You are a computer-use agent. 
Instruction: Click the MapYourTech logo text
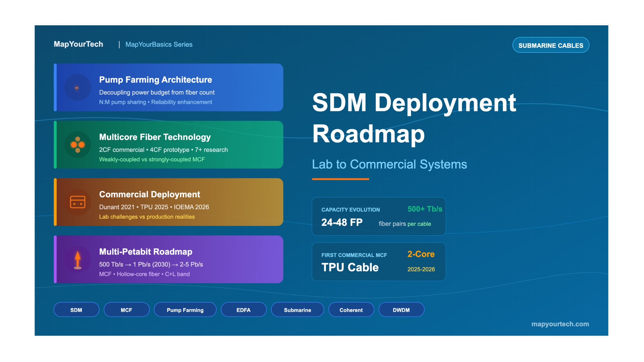click(x=78, y=44)
